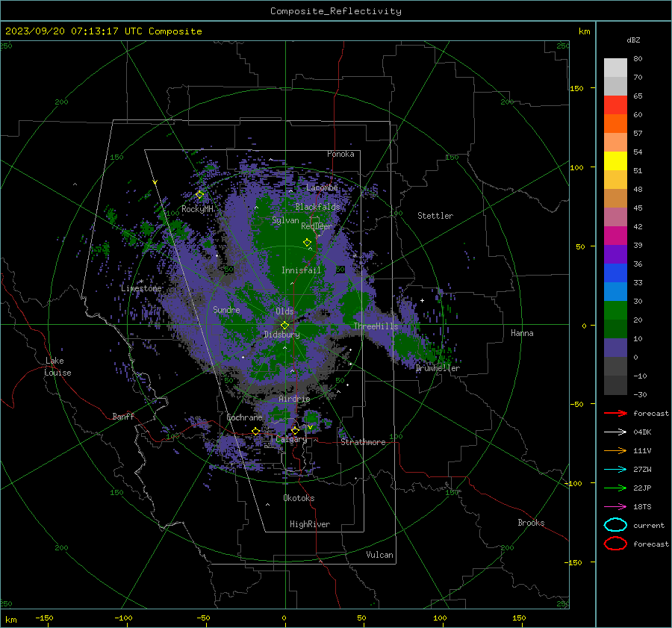Click the ThreeHills city label
This screenshot has height=628, width=672.
[376, 326]
